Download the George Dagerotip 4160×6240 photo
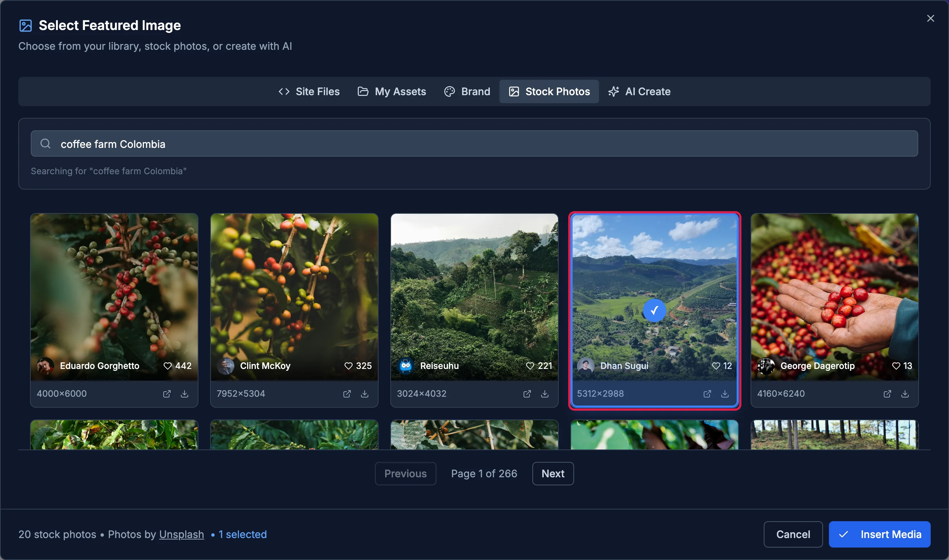This screenshot has width=949, height=560. coord(905,393)
